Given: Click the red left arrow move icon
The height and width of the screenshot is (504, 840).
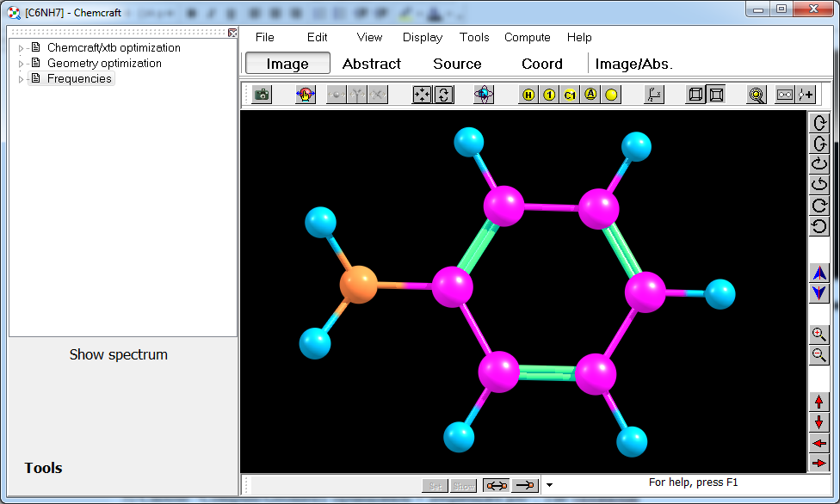Looking at the screenshot, I should [x=819, y=443].
